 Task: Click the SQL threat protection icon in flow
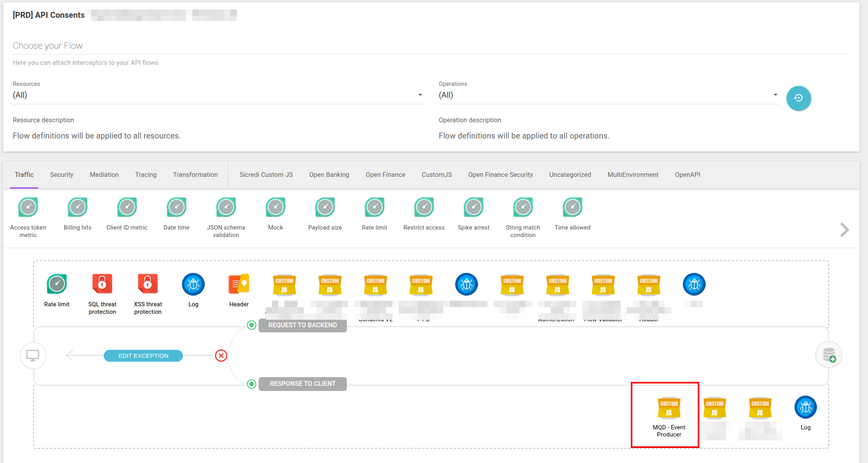tap(102, 284)
